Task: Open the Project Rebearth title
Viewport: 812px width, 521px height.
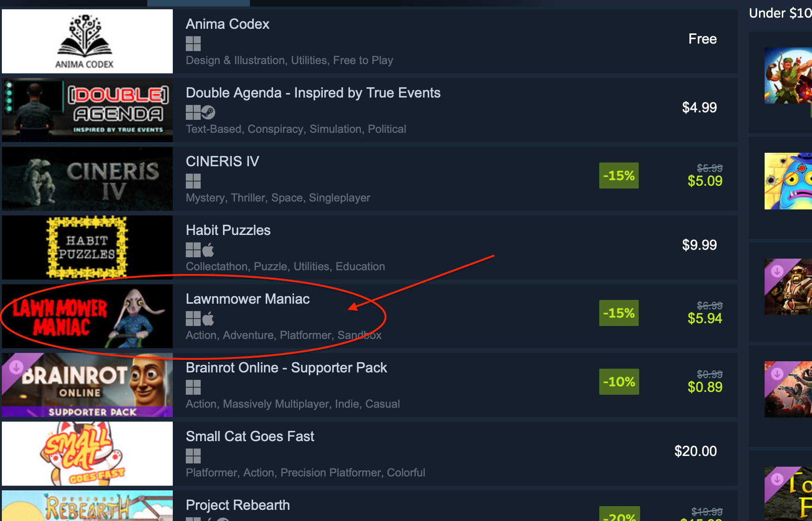Action: [238, 505]
